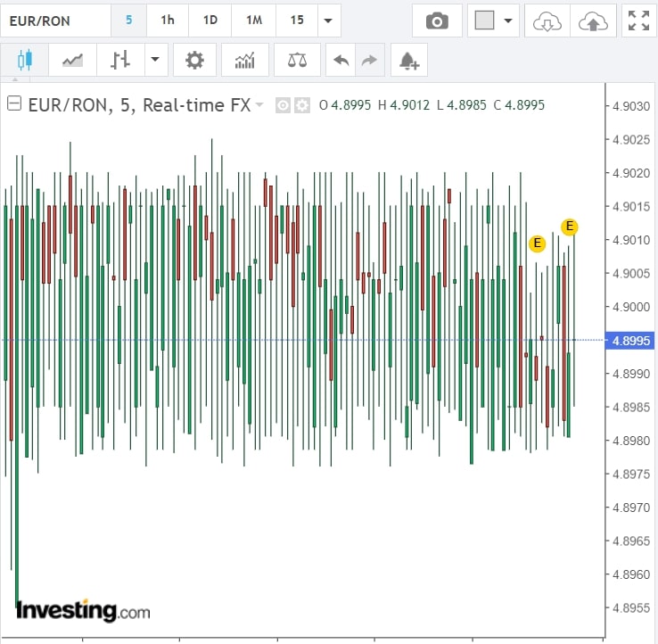The height and width of the screenshot is (644, 658).
Task: Create a price alert with the bell icon
Action: pos(409,61)
